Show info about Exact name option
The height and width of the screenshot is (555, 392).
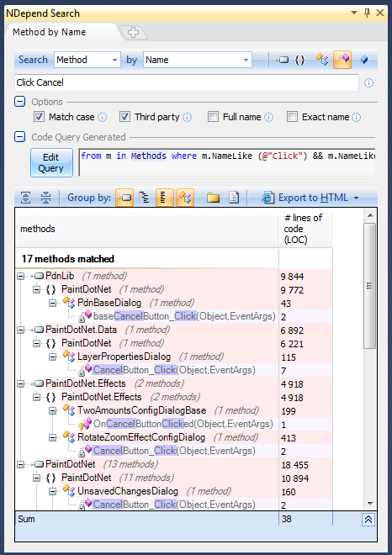click(x=357, y=117)
